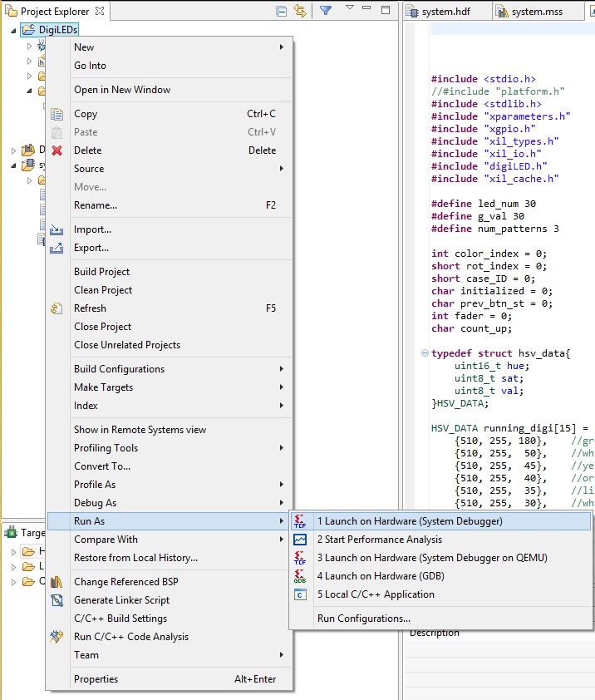Click the Copy icon in context menu

[x=57, y=114]
